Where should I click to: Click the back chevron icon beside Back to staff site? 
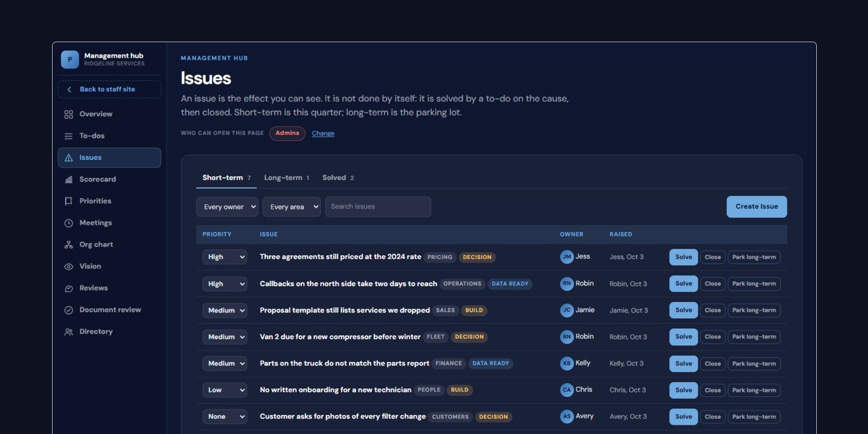coord(69,89)
